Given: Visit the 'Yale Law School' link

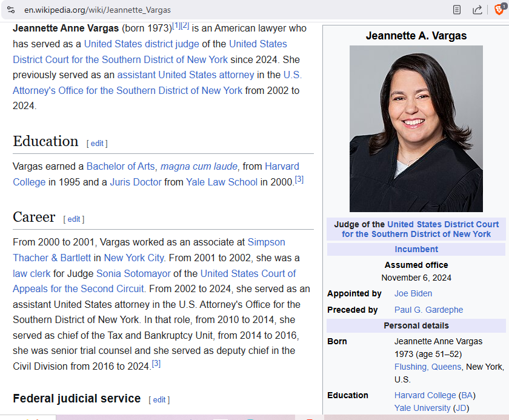Looking at the screenshot, I should tap(222, 182).
